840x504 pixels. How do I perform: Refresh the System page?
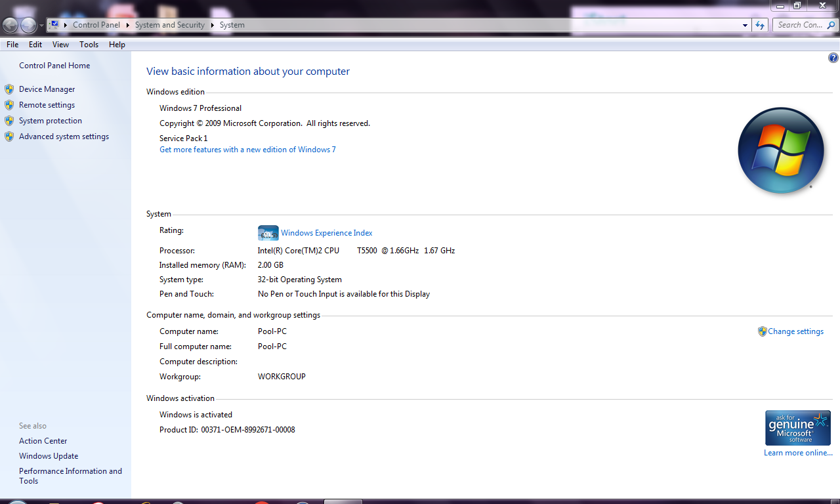pyautogui.click(x=760, y=25)
